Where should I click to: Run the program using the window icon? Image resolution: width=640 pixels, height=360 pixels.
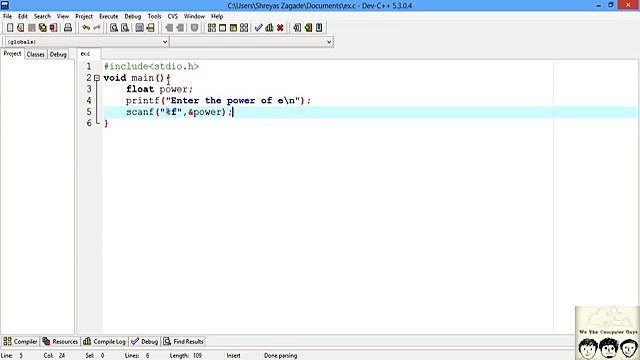[222, 28]
